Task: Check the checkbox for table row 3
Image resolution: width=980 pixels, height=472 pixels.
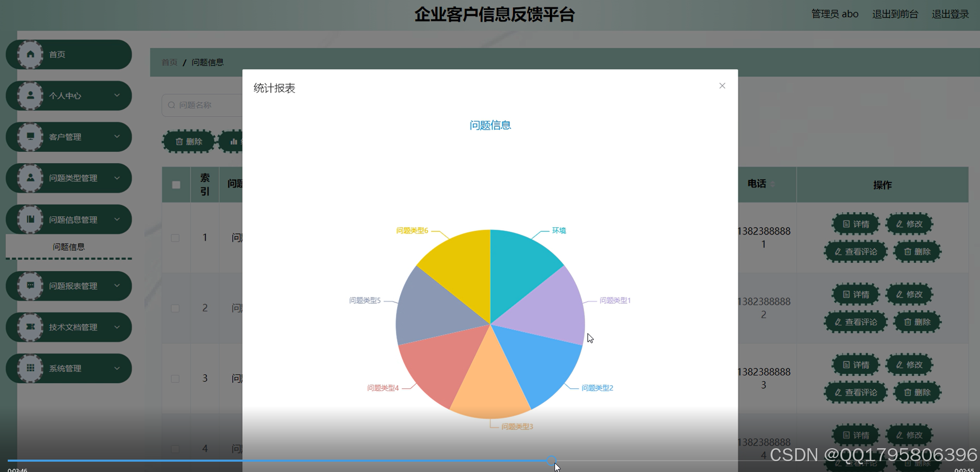Action: tap(176, 378)
